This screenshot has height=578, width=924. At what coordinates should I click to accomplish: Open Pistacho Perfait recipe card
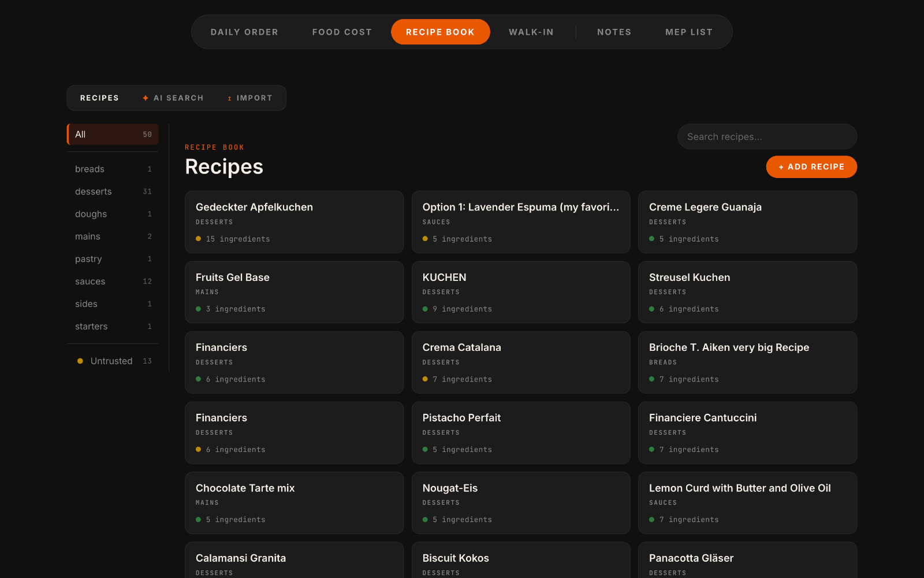click(521, 433)
